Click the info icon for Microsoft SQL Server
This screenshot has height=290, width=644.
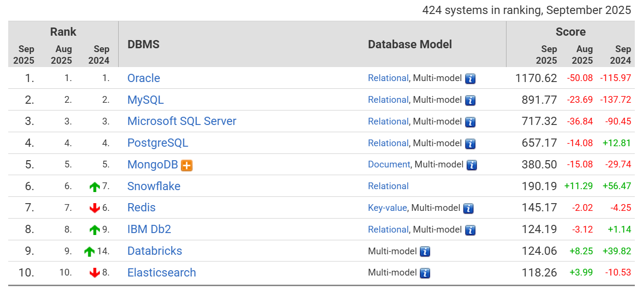pyautogui.click(x=470, y=122)
